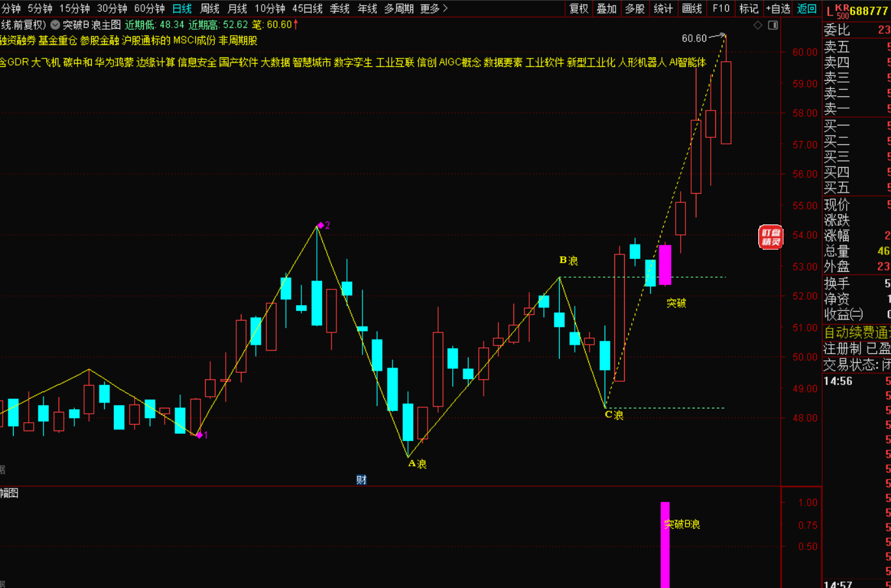Click the KR 500 badge icon
Viewport: 891px width, 588px height.
point(842,12)
